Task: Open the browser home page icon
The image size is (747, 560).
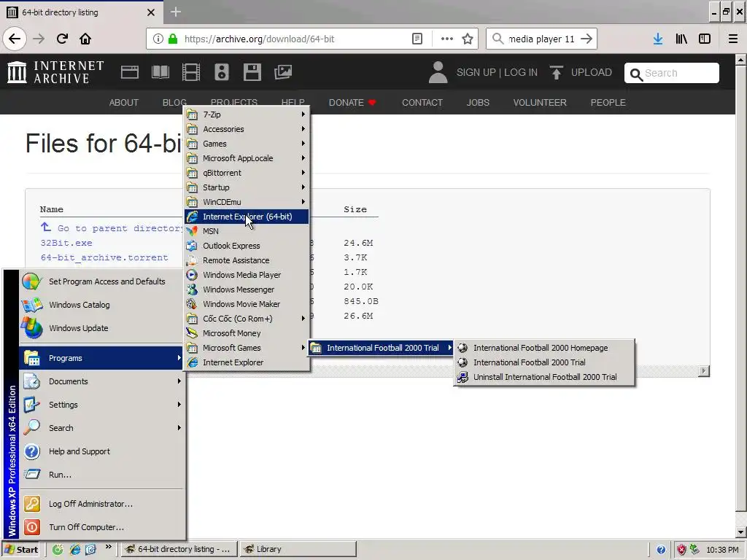Action: pyautogui.click(x=85, y=39)
